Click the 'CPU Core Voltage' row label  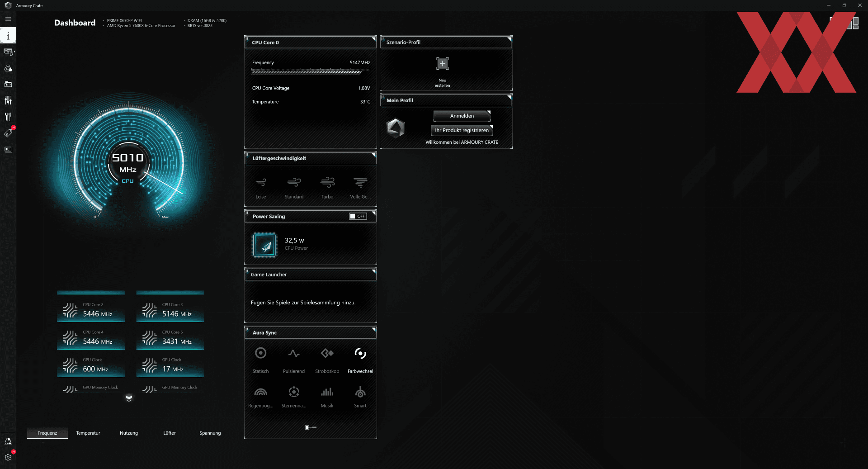(271, 88)
